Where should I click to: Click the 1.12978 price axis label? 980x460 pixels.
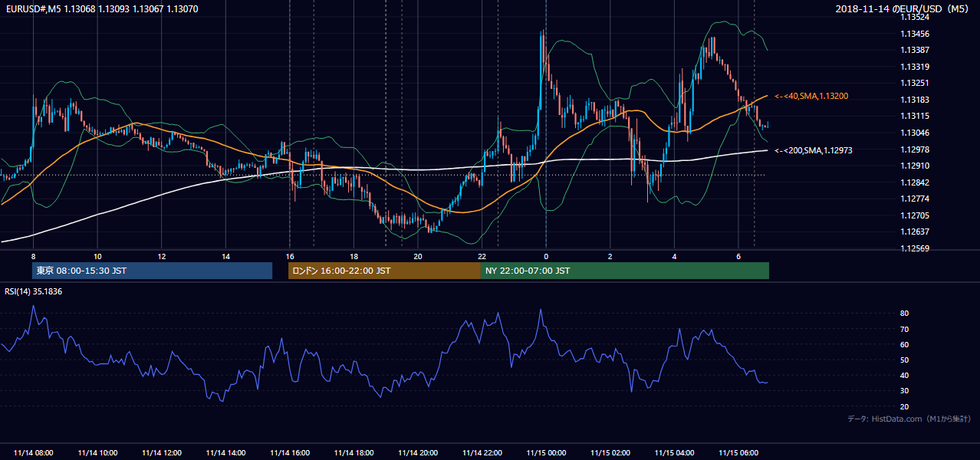[916, 149]
